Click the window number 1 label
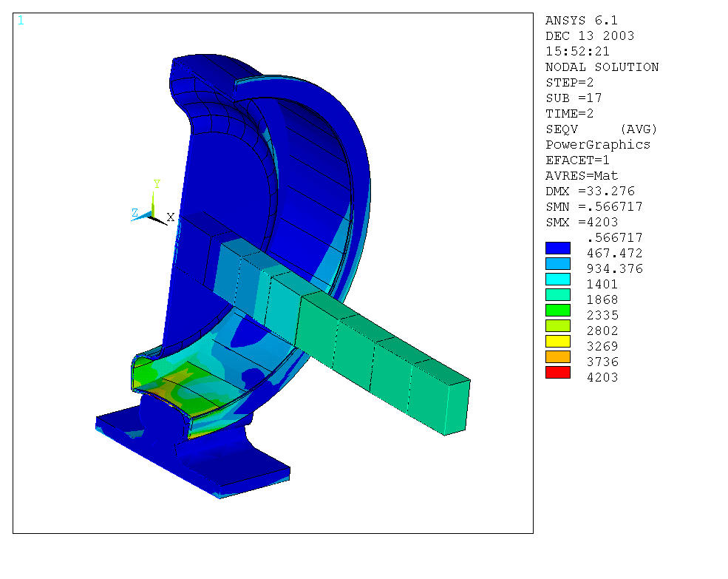The image size is (728, 579). point(21,21)
